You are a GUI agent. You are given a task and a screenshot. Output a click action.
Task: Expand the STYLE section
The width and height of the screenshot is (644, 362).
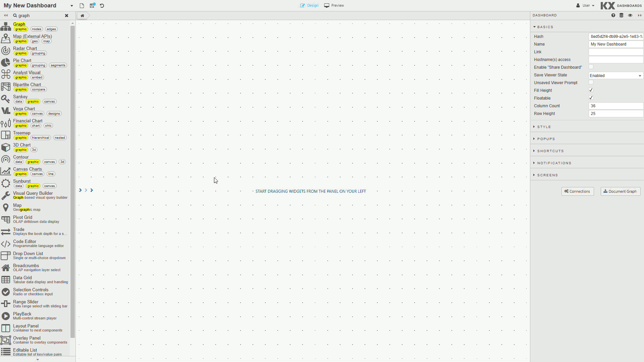coord(544,127)
